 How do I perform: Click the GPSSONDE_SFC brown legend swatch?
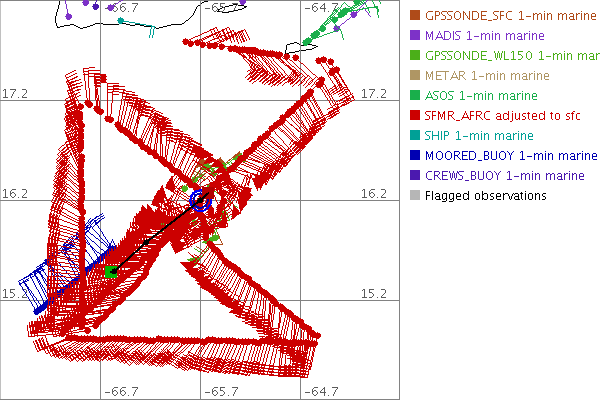pos(414,15)
